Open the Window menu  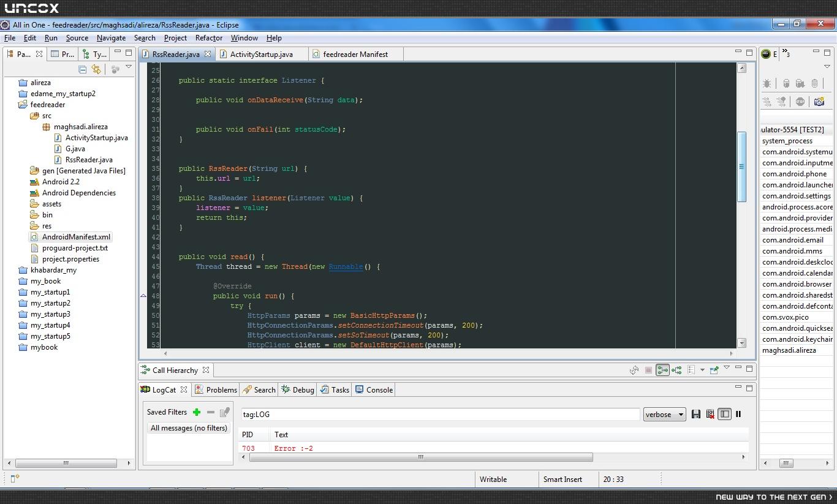coord(244,38)
